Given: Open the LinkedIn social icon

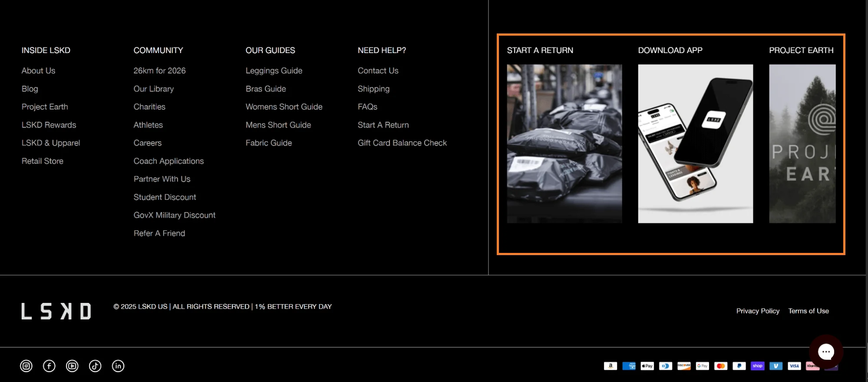Looking at the screenshot, I should pyautogui.click(x=118, y=366).
